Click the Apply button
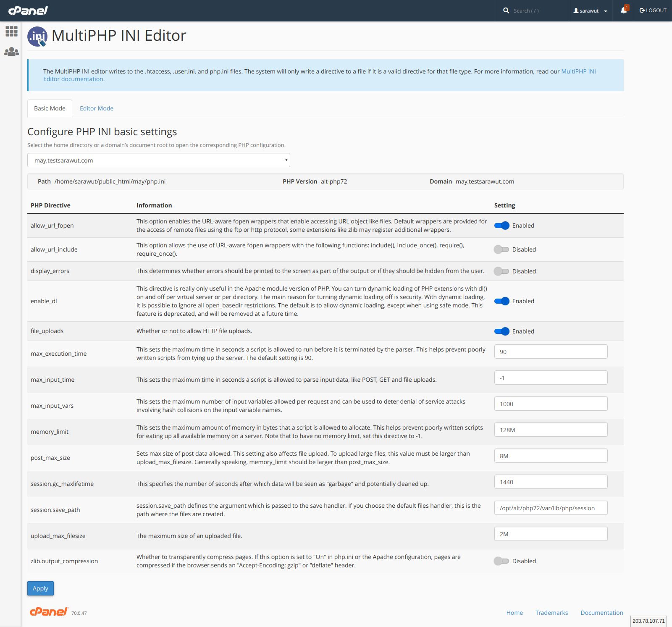This screenshot has height=627, width=672. 40,588
